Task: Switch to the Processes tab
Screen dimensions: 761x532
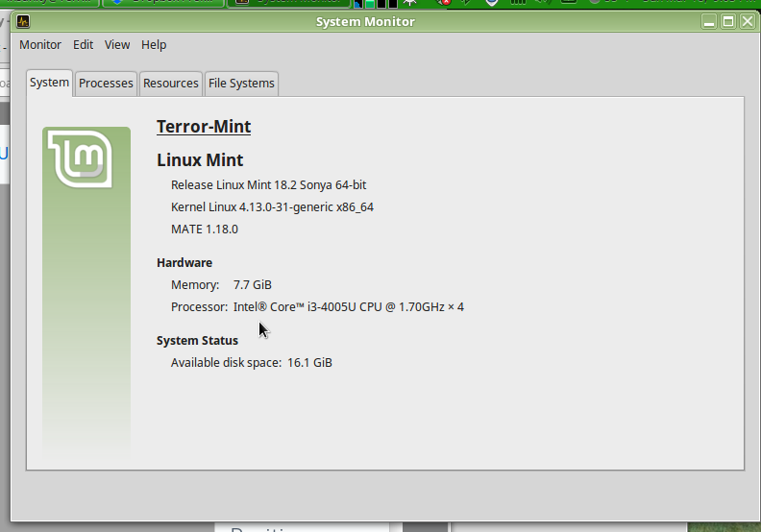Action: 106,84
